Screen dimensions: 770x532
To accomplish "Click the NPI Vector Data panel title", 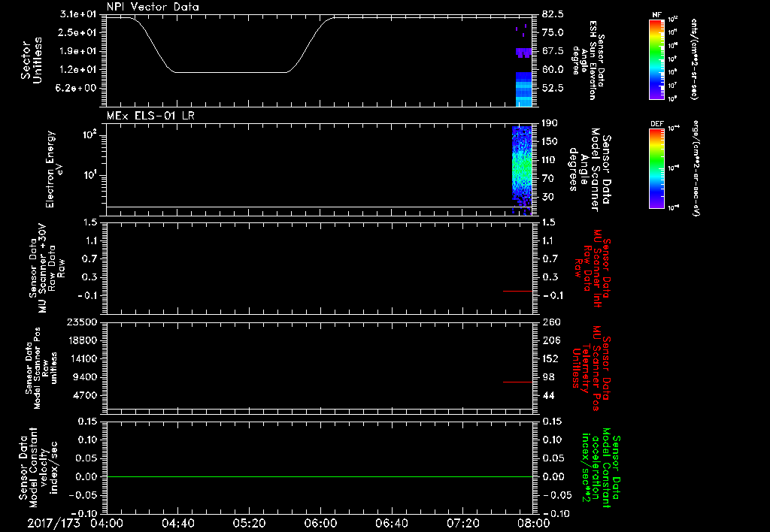I will click(x=153, y=7).
